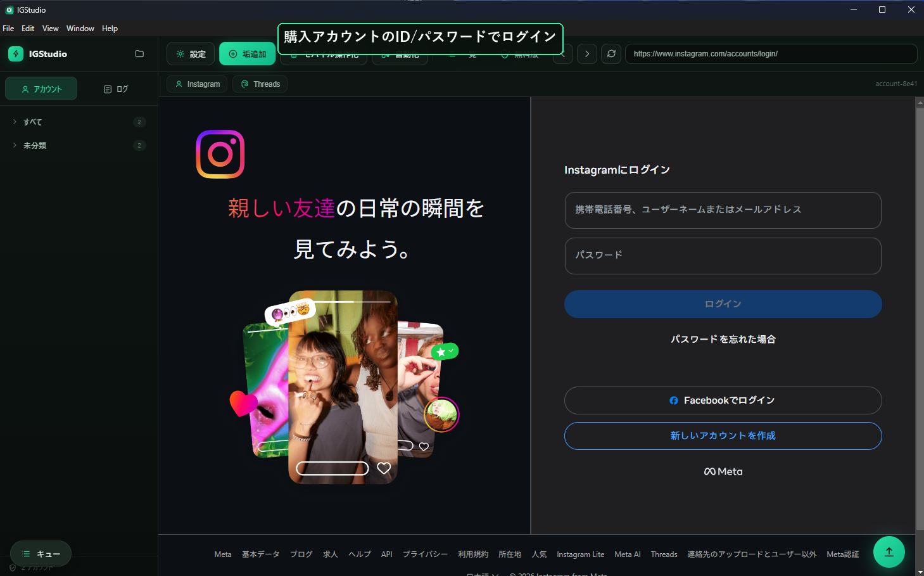Image resolution: width=924 pixels, height=576 pixels.
Task: Open the 連絡先のアップロードとユーザー以外 footer link
Action: (x=752, y=554)
